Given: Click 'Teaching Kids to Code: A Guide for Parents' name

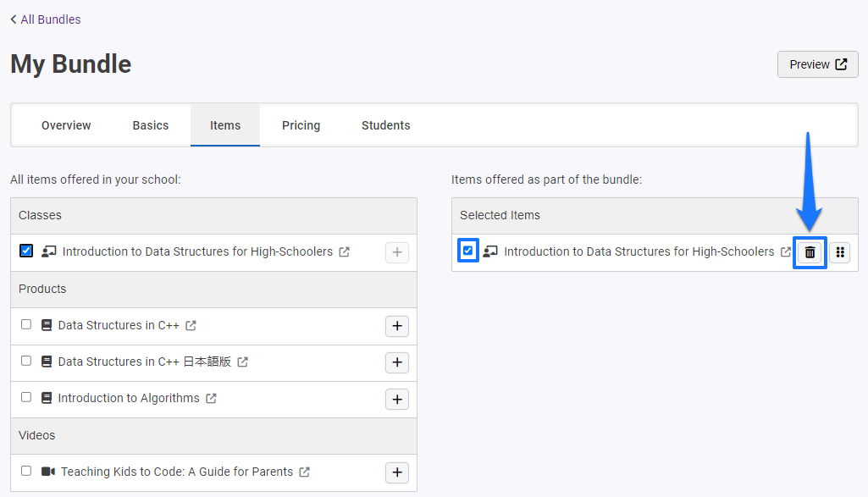Looking at the screenshot, I should pyautogui.click(x=177, y=472).
